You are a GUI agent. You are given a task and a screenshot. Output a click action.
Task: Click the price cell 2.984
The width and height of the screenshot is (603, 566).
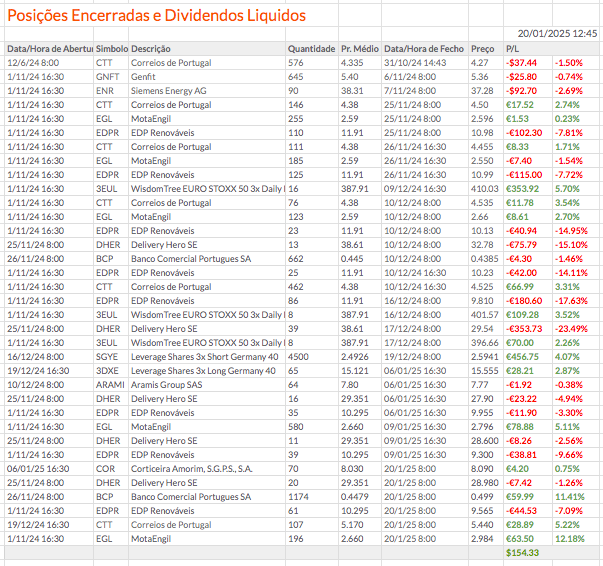pos(482,539)
